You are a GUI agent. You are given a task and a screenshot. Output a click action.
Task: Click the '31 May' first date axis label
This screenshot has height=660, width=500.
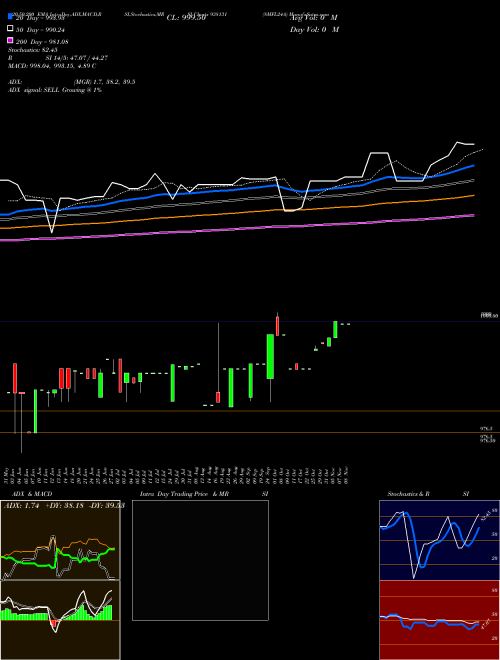8,475
